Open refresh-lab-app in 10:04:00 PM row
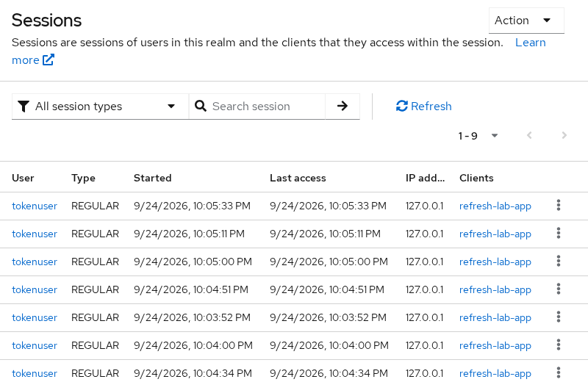 [495, 345]
